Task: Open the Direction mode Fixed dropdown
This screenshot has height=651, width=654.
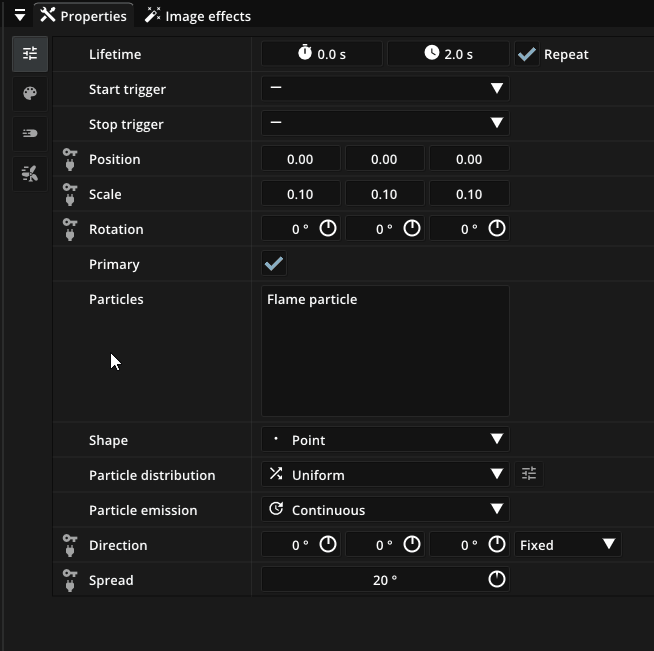Action: (x=568, y=544)
